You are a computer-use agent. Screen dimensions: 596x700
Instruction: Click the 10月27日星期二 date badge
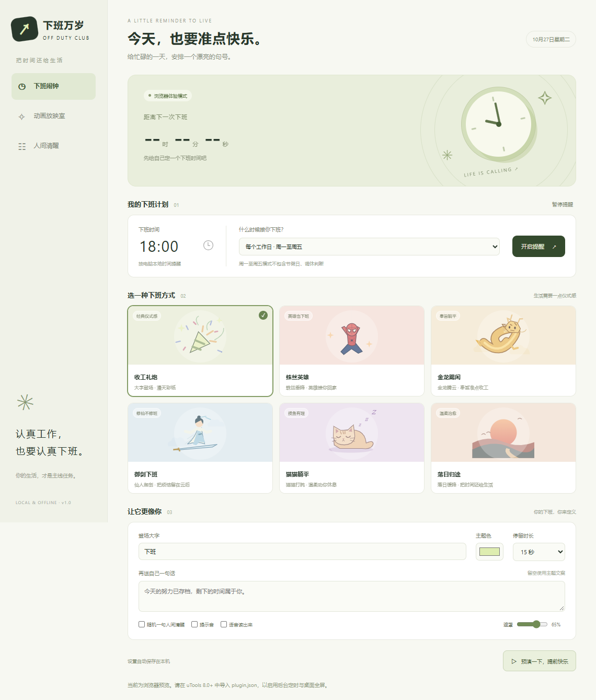(x=551, y=39)
